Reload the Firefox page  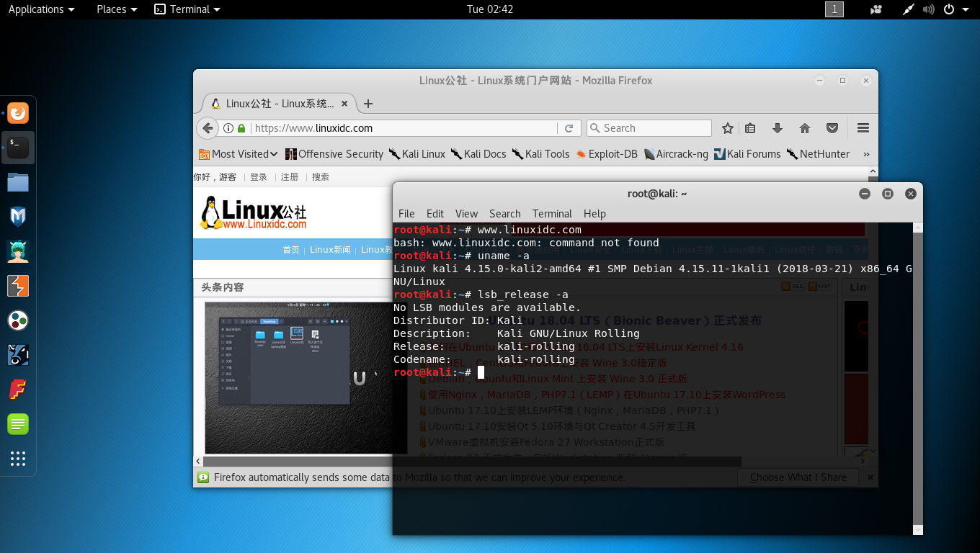[569, 128]
